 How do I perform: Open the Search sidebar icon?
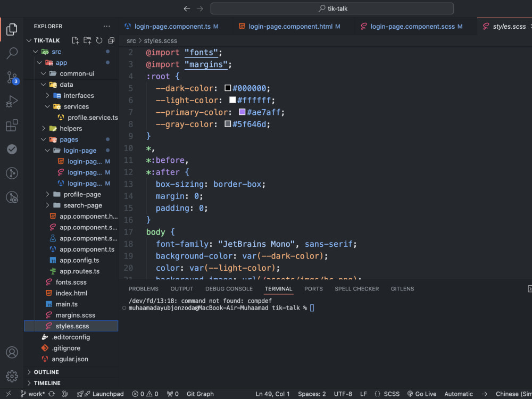pos(12,53)
